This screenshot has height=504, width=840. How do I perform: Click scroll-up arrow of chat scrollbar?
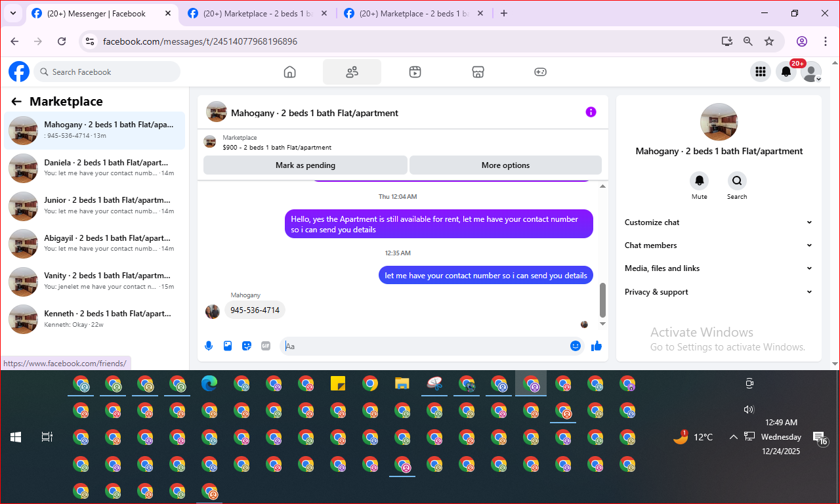click(602, 186)
